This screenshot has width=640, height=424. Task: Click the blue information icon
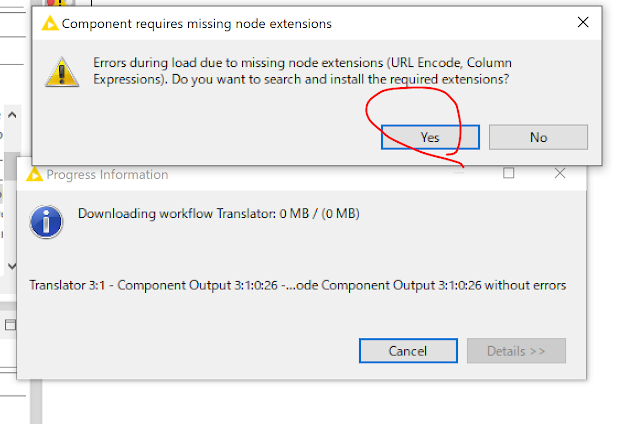pyautogui.click(x=46, y=221)
